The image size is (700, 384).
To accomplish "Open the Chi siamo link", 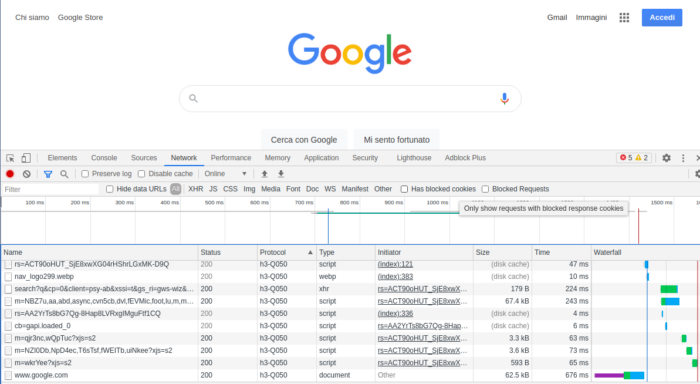I will click(32, 17).
